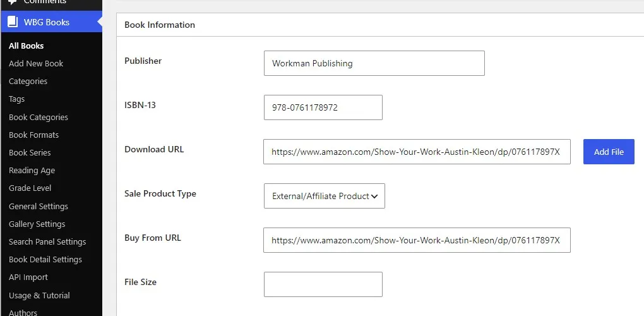Focus the Download URL field
This screenshot has width=644, height=316.
(417, 152)
